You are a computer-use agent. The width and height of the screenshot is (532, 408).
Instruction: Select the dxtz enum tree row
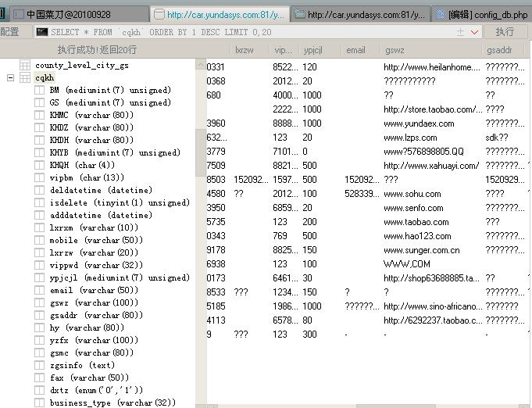(x=96, y=390)
